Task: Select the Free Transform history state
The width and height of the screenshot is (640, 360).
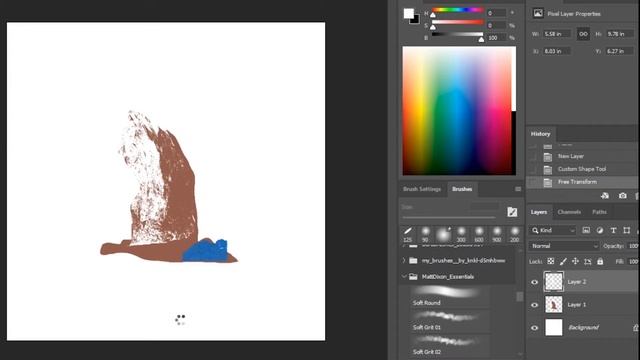Action: tap(577, 182)
